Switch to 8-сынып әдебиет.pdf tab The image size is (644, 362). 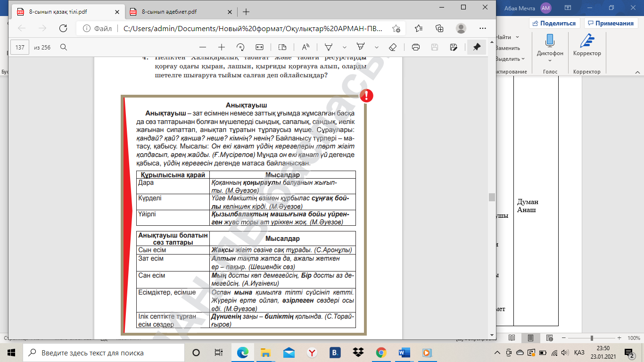(169, 12)
